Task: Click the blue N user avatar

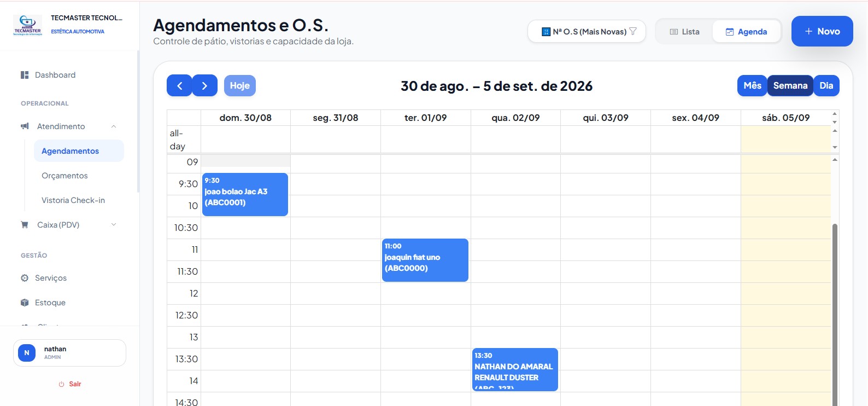Action: tap(27, 353)
